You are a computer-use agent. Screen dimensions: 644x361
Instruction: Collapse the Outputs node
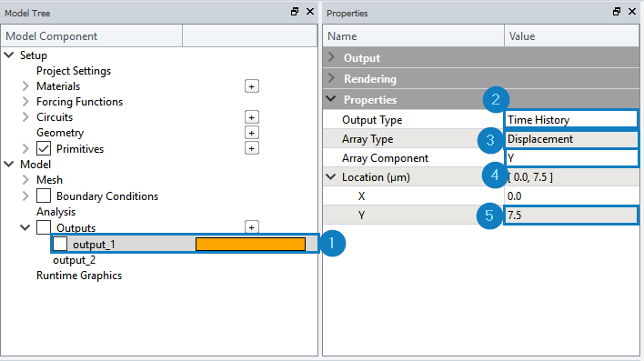[25, 227]
